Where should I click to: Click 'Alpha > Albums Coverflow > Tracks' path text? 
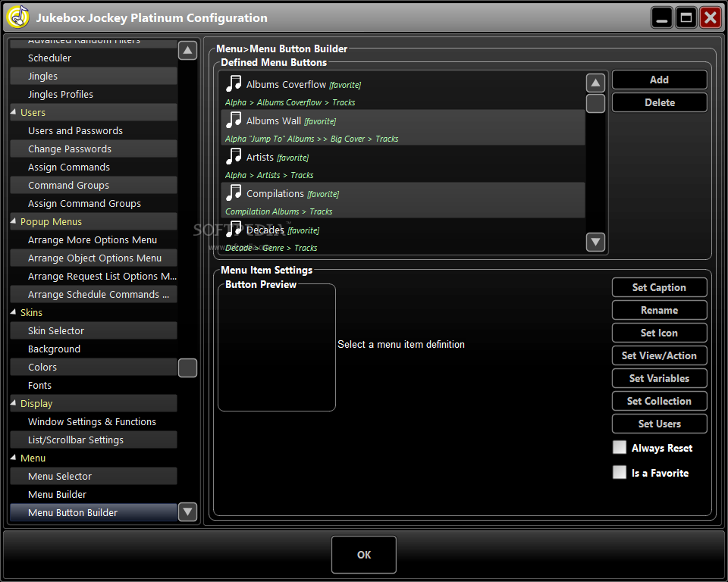pos(290,102)
